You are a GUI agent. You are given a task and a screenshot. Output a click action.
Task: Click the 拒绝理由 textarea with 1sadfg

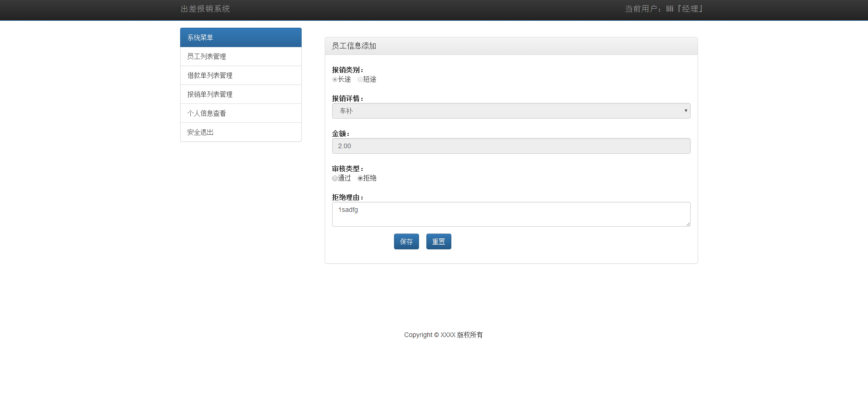click(x=511, y=214)
